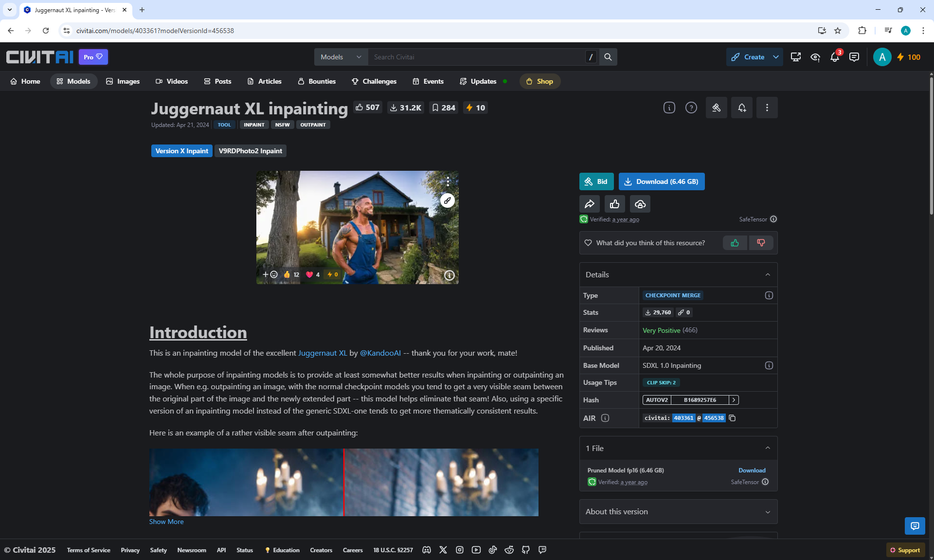Collapse the Details panel
Viewport: 934px width, 560px height.
[x=767, y=275]
